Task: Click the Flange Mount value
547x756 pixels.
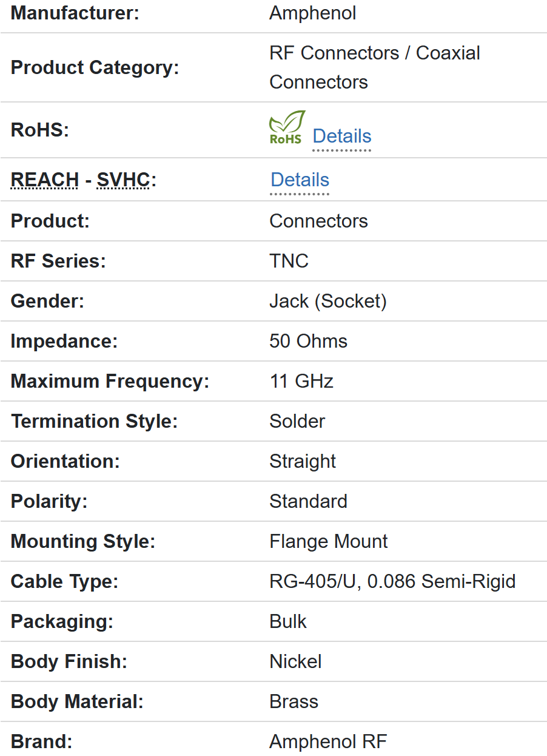Action: coord(328,541)
